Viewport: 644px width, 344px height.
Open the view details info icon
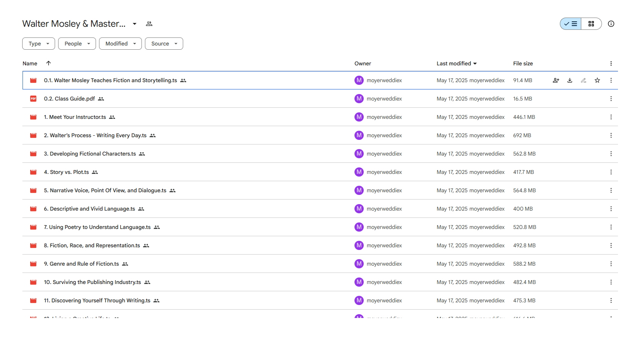pos(611,24)
